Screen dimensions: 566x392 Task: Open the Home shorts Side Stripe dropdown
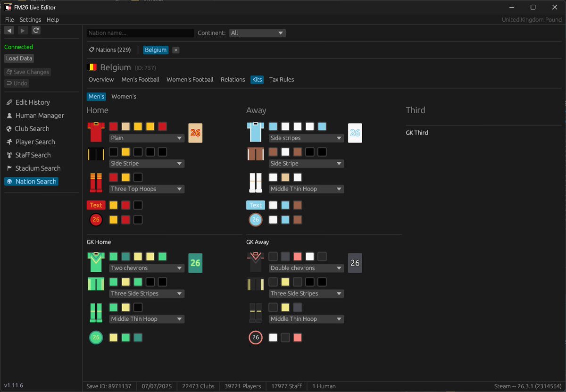point(147,164)
